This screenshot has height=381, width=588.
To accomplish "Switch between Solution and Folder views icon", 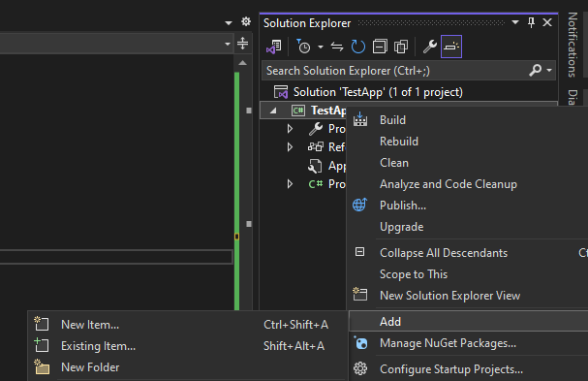I will (x=274, y=47).
